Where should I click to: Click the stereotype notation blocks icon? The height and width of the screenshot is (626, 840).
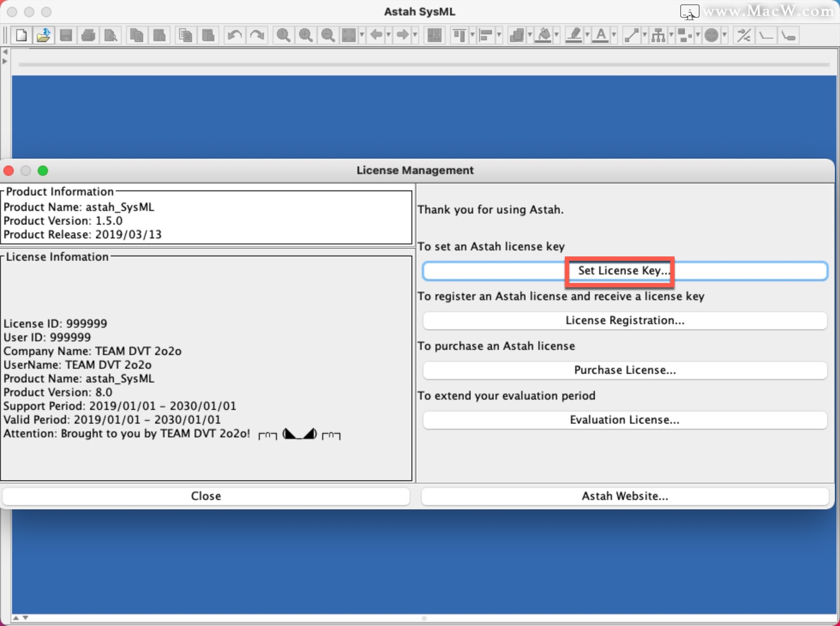[x=685, y=35]
